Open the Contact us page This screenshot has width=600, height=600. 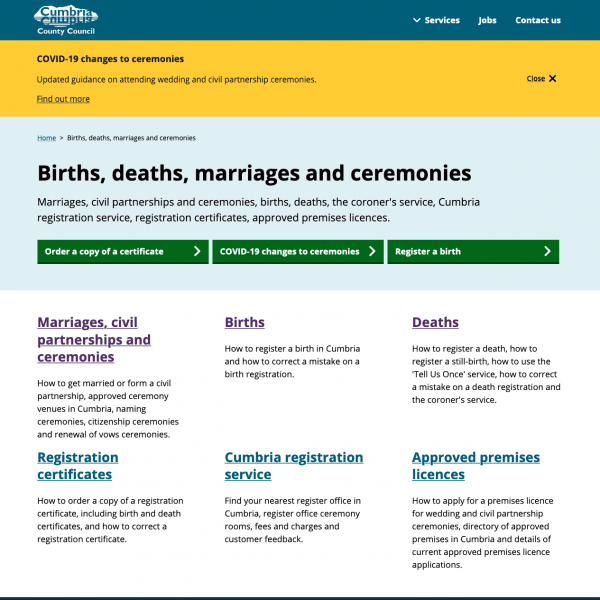(538, 20)
